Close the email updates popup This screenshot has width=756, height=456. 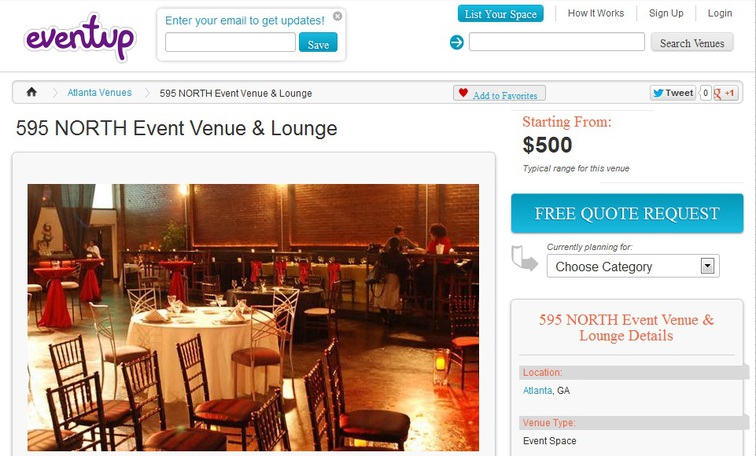click(x=338, y=16)
